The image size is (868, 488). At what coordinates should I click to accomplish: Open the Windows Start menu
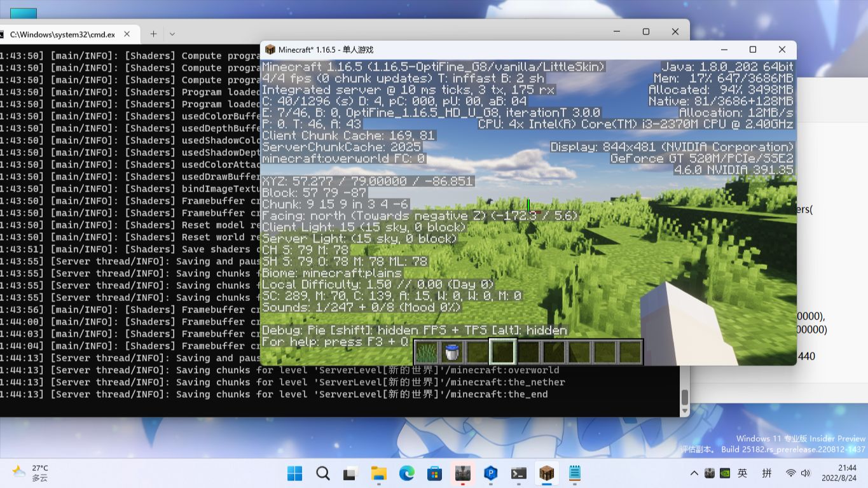pos(295,473)
